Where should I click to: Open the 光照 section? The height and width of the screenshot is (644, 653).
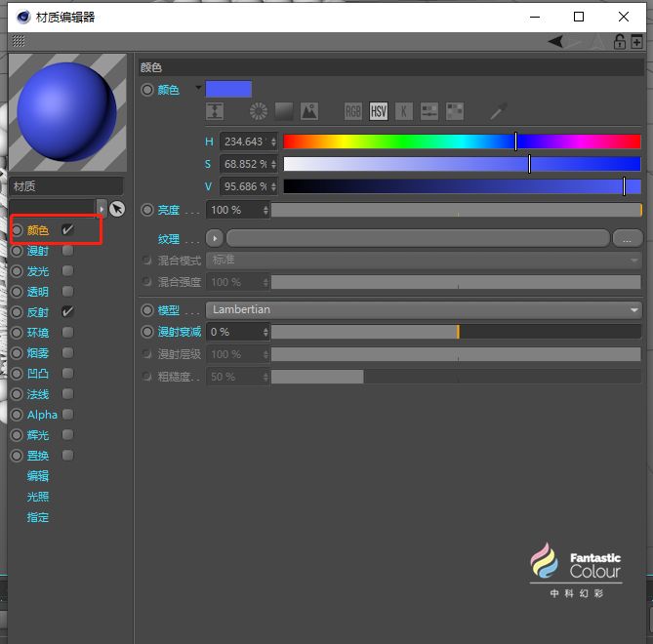tap(38, 497)
